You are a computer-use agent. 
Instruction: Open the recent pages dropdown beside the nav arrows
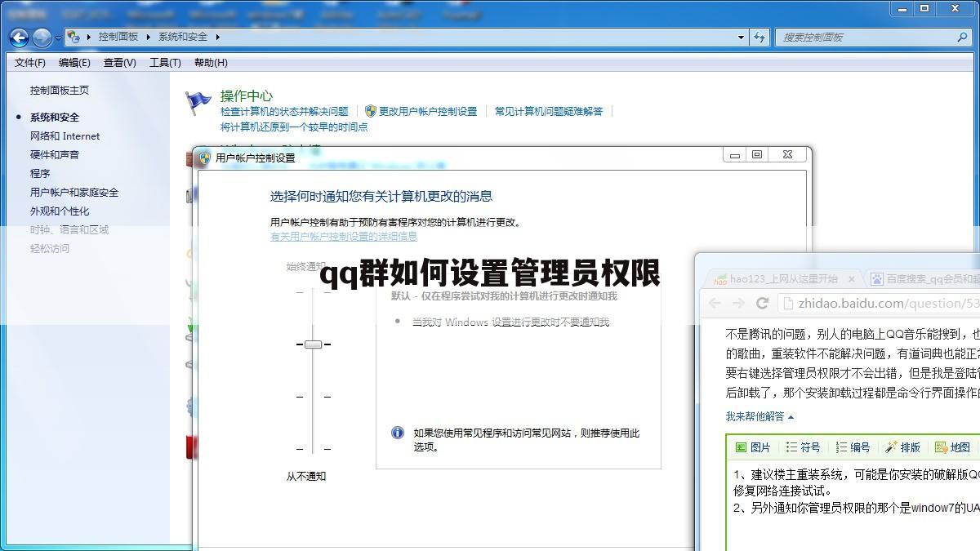pyautogui.click(x=58, y=38)
